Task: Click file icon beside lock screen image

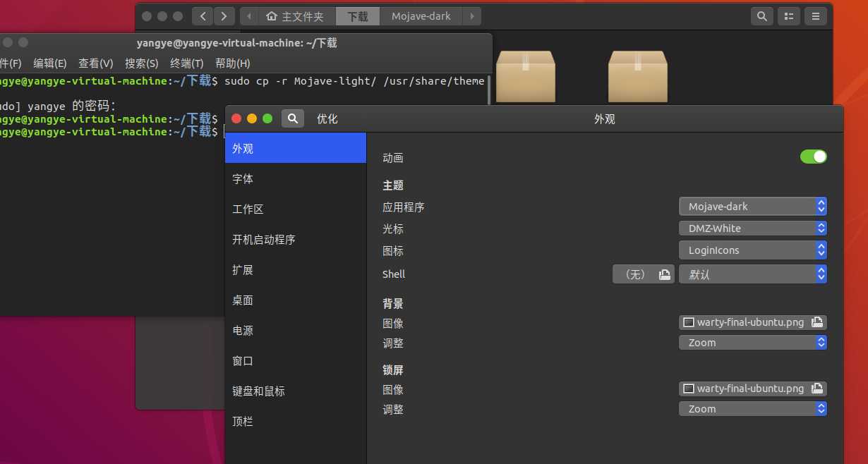Action: click(816, 389)
